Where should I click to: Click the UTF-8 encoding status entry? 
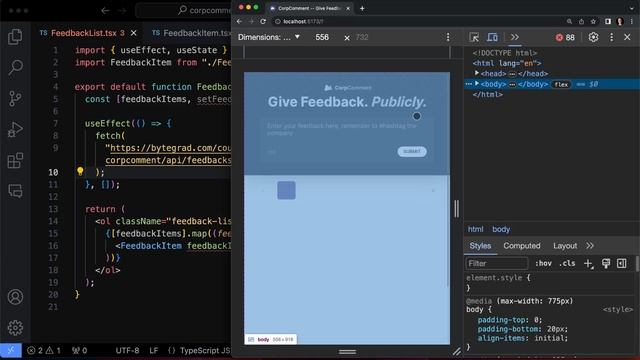[x=127, y=350]
